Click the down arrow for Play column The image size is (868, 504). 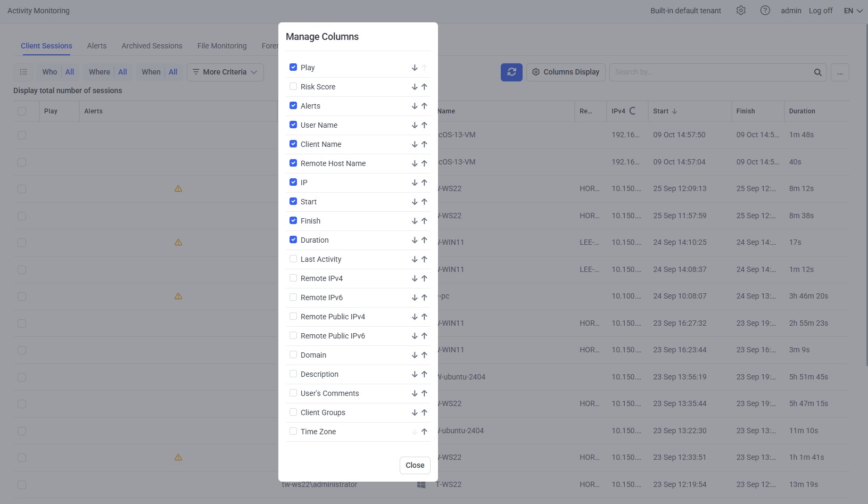click(415, 68)
